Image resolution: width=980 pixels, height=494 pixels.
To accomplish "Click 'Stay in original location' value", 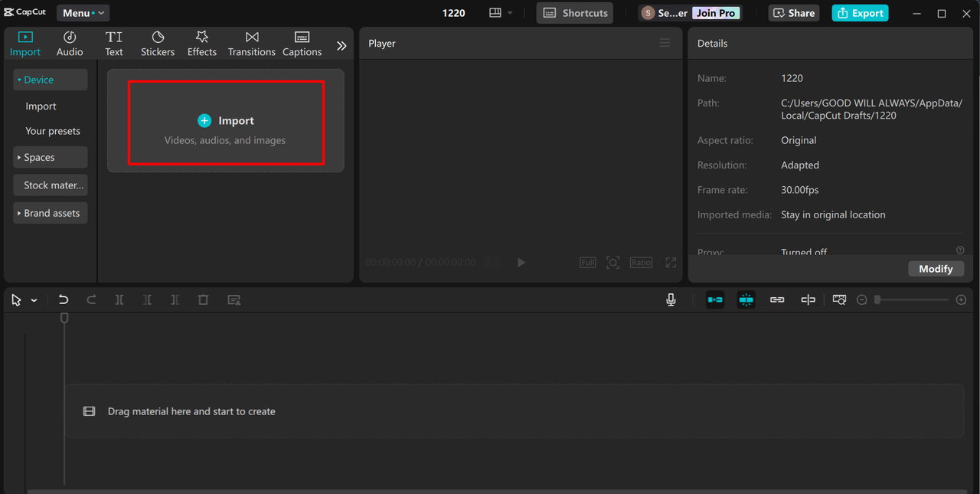I will click(x=833, y=215).
